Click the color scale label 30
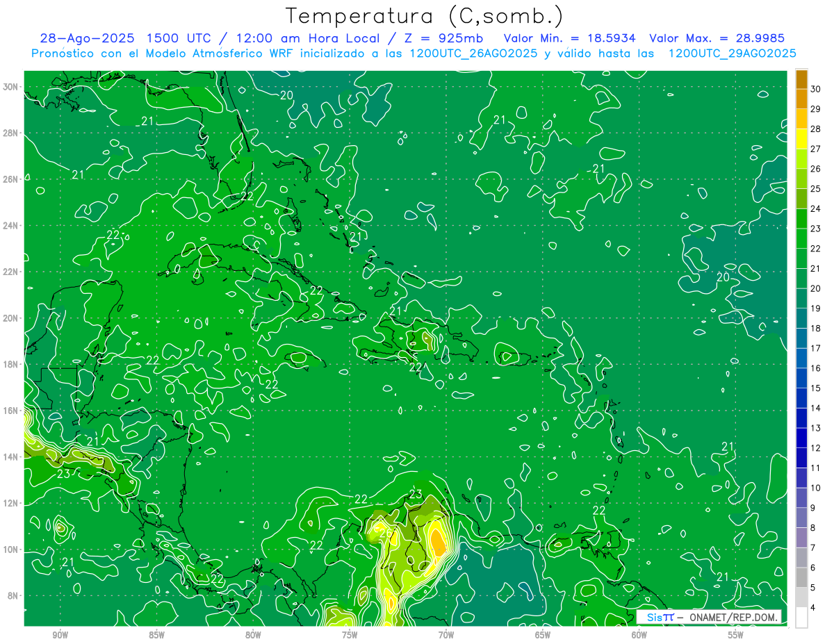The height and width of the screenshot is (644, 834). [x=816, y=88]
